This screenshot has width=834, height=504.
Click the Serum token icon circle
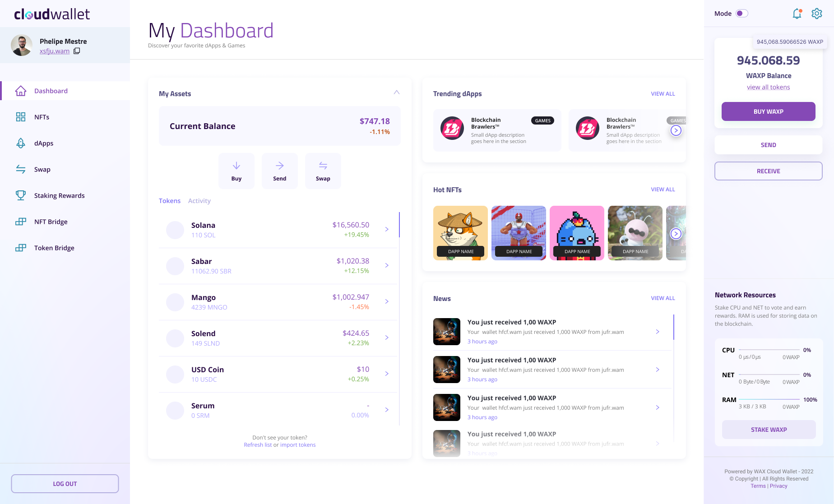click(175, 411)
